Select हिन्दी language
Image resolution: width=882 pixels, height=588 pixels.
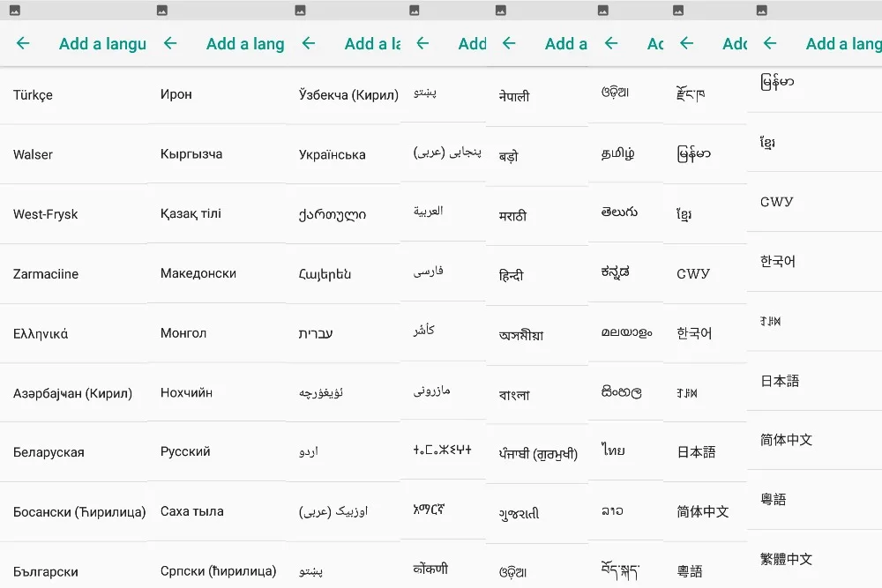[x=537, y=275]
